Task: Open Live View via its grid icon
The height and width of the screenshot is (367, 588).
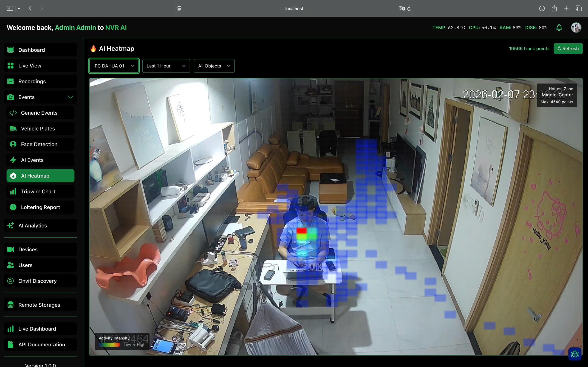Action: click(x=10, y=66)
